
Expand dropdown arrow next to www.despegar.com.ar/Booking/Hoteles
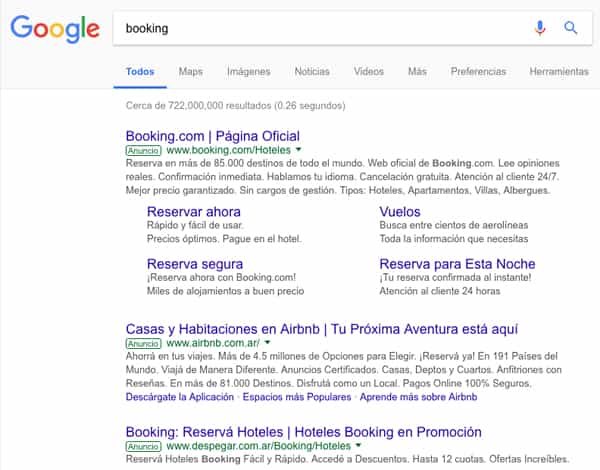(x=358, y=446)
